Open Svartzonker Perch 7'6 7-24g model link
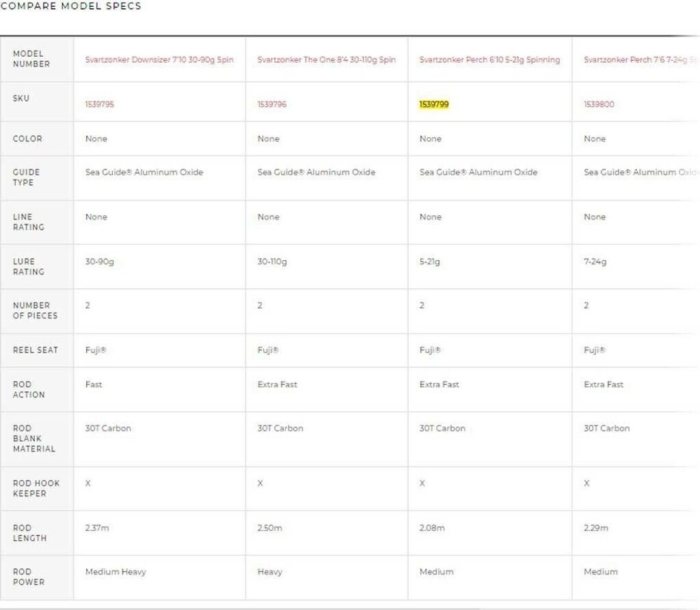This screenshot has width=700, height=610. pyautogui.click(x=634, y=60)
